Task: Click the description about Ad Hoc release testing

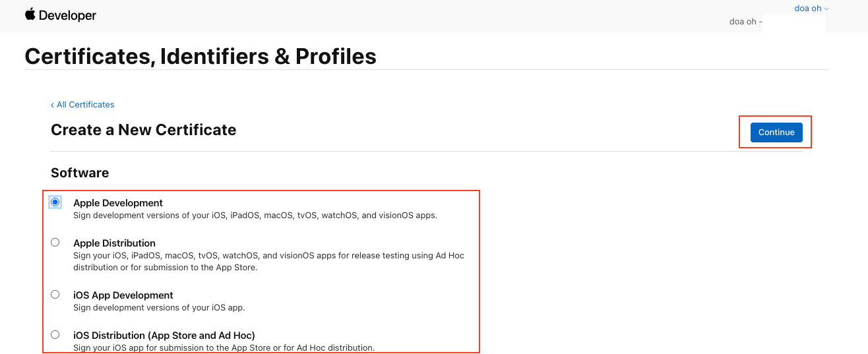Action: click(269, 261)
